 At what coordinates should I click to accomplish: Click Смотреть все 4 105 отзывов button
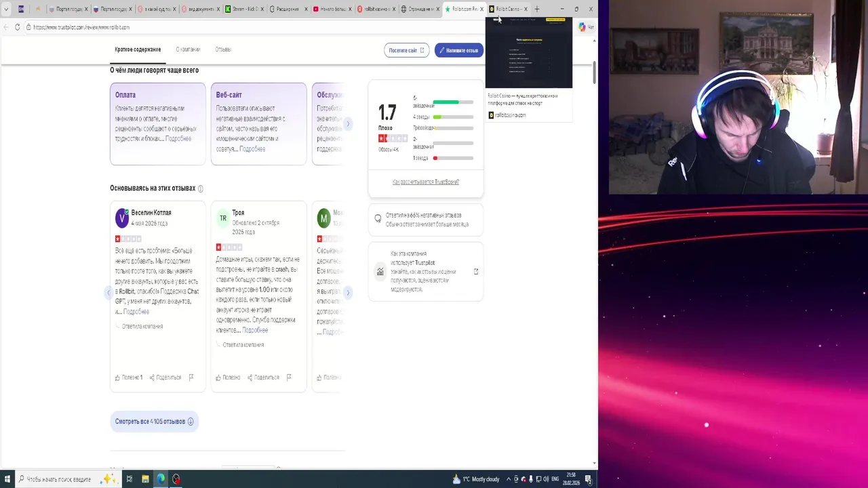154,422
